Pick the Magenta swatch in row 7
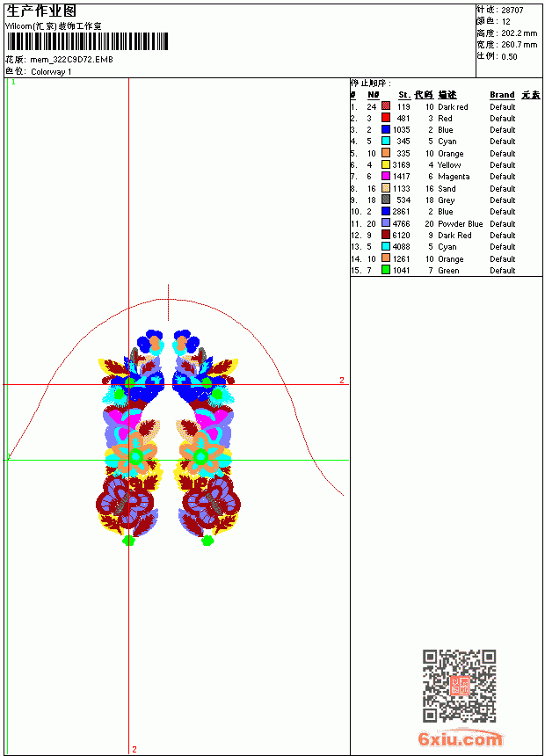This screenshot has width=545, height=756. point(386,176)
